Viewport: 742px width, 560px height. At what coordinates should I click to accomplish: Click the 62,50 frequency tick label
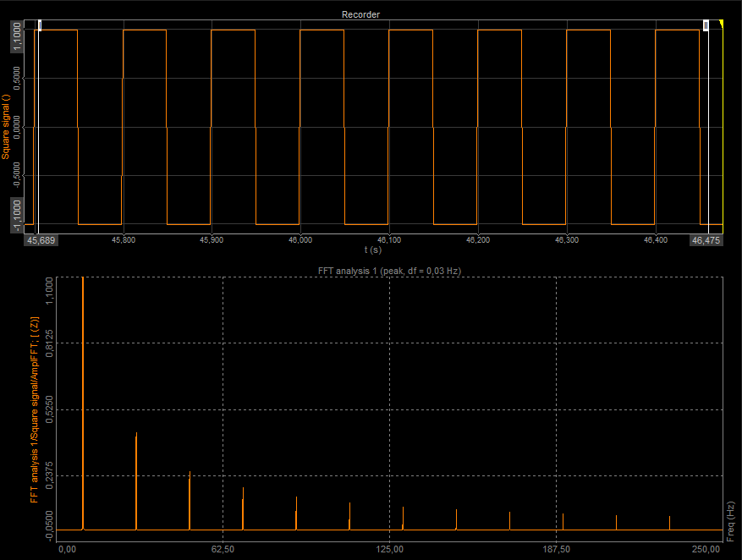pos(223,549)
